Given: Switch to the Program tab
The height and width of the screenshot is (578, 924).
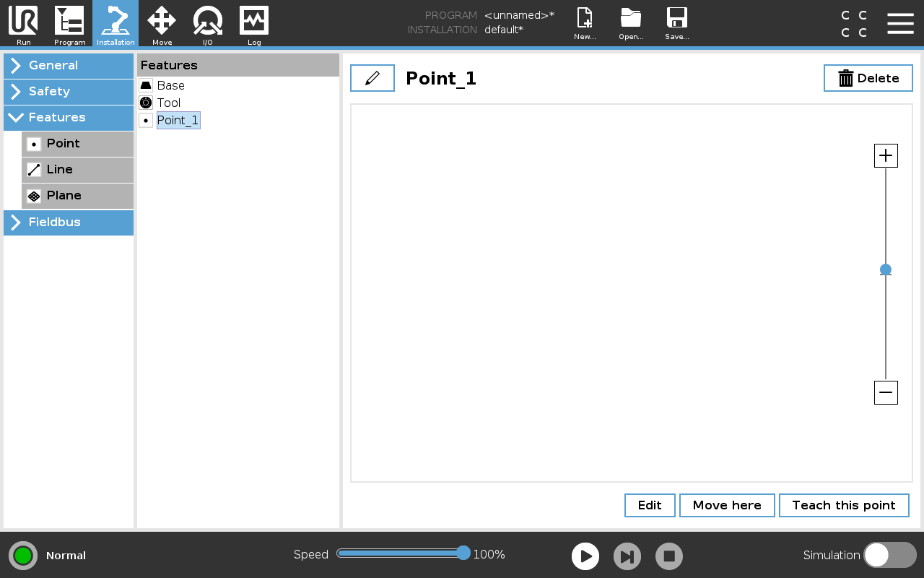Looking at the screenshot, I should [69, 24].
